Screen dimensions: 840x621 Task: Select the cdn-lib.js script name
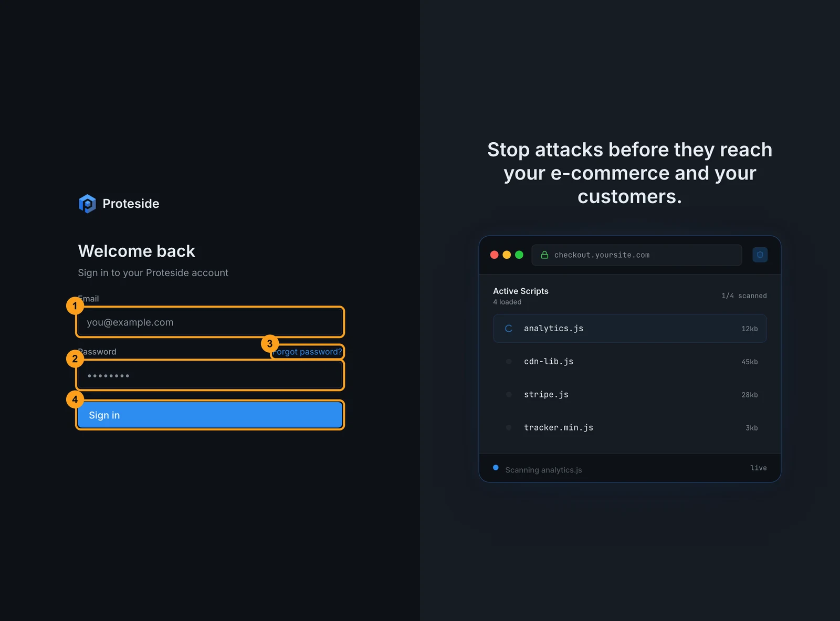pyautogui.click(x=549, y=362)
